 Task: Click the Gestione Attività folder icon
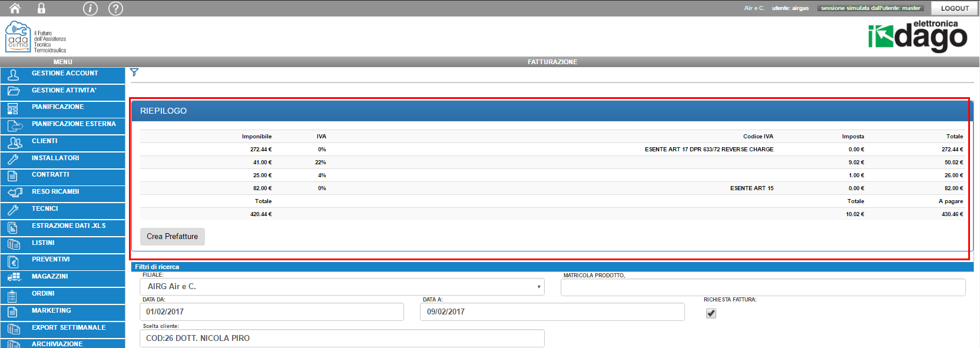14,92
